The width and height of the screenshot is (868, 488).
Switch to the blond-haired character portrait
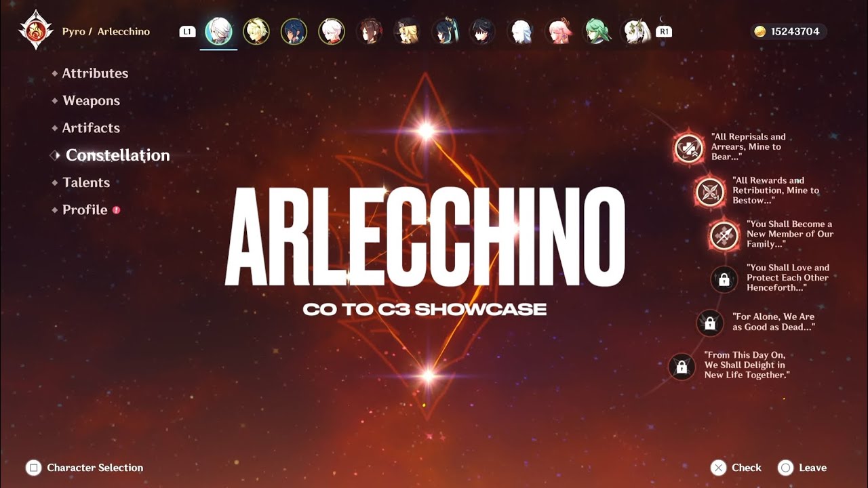pos(256,31)
